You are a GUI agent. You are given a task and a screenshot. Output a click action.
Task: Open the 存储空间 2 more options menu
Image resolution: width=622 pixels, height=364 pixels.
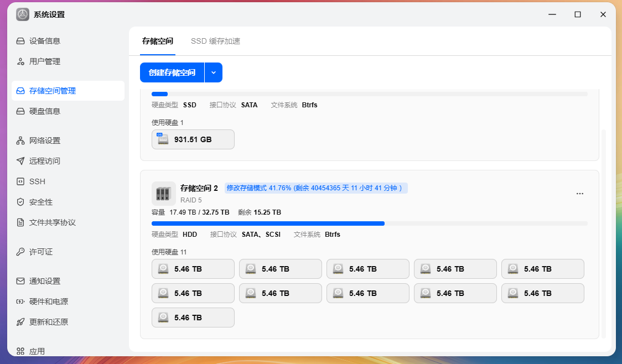(579, 194)
